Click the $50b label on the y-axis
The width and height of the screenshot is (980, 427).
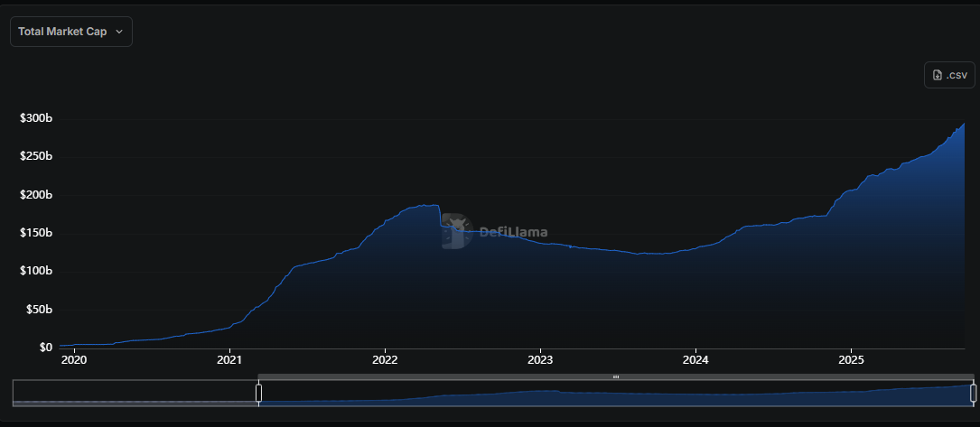(38, 310)
